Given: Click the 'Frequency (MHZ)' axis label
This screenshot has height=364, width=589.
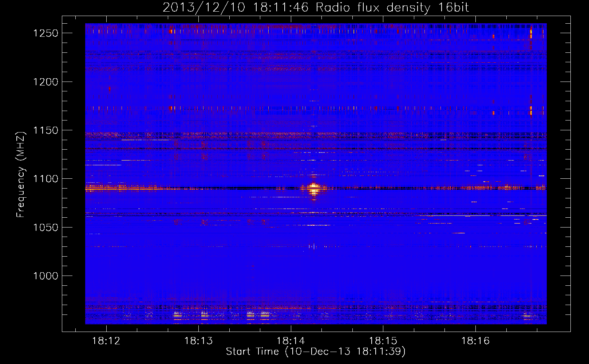Looking at the screenshot, I should 21,175.
